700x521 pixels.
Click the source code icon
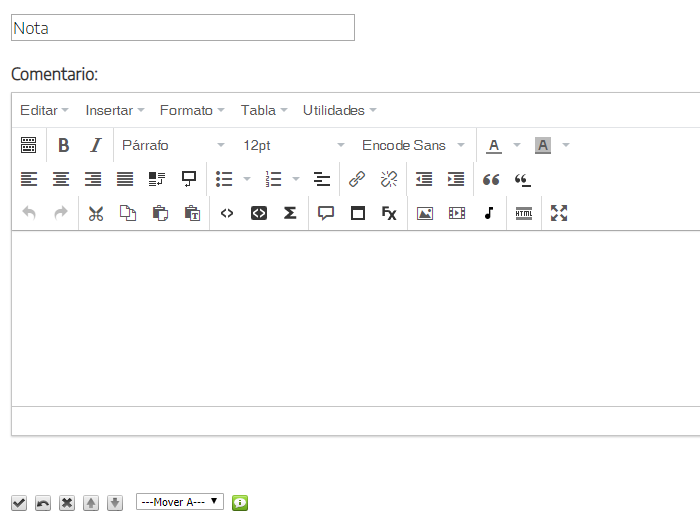tap(227, 213)
